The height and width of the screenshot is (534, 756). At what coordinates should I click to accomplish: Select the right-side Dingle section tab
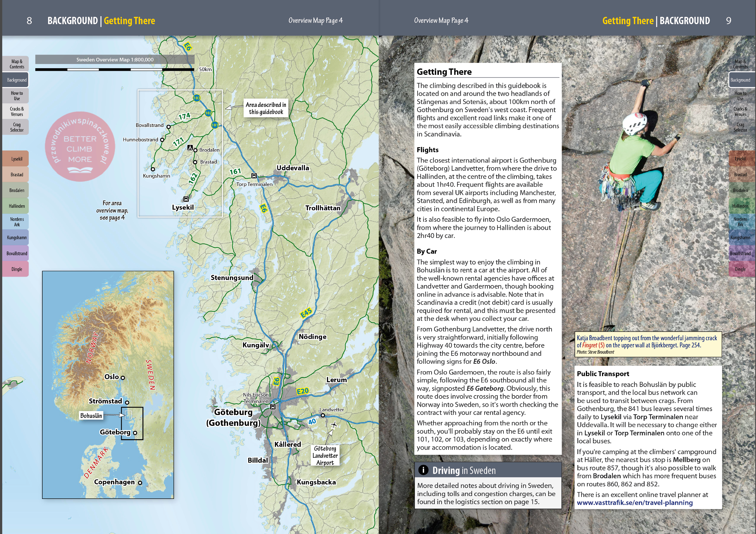pos(740,269)
